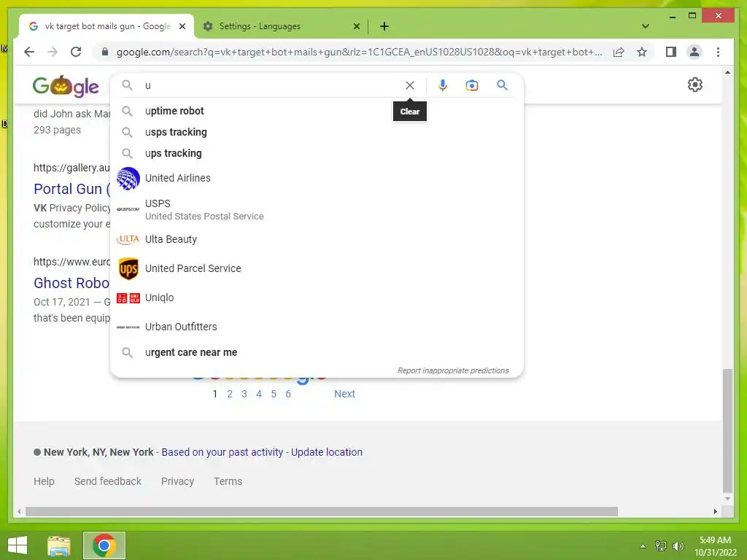Go back with browser back arrow
Viewport: 747px width, 560px height.
pyautogui.click(x=29, y=52)
